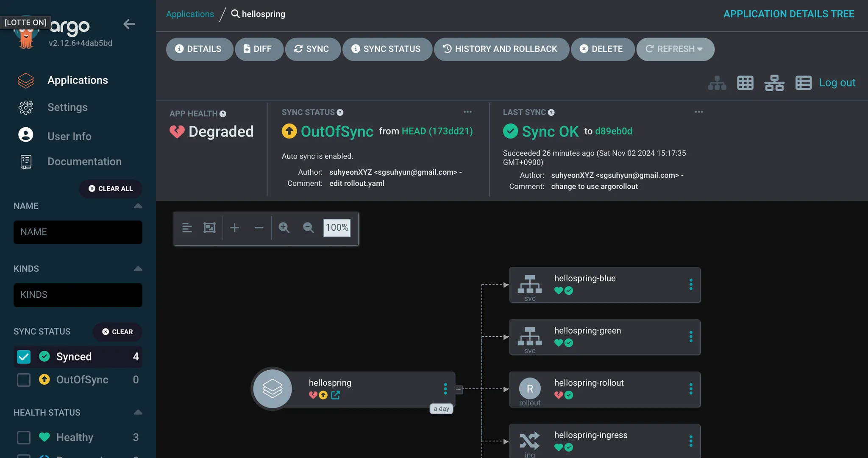Enable the OutOfSync filter checkbox
The image size is (868, 458).
[24, 380]
